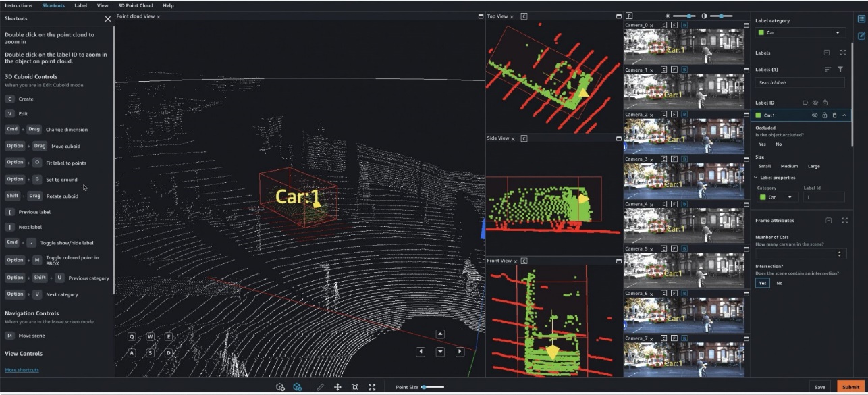
Task: Open the Label category dropdown
Action: click(x=800, y=32)
